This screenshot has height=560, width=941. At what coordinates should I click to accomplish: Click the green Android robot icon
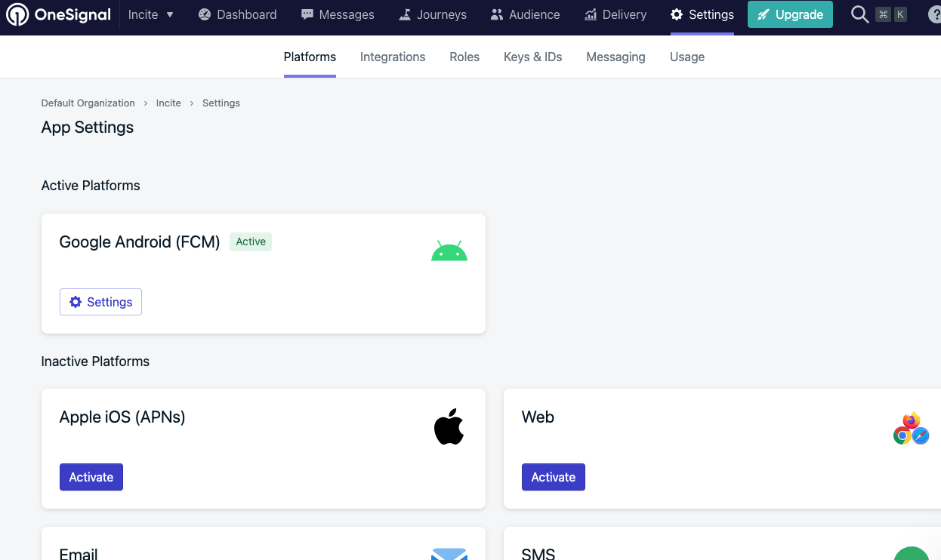tap(449, 251)
